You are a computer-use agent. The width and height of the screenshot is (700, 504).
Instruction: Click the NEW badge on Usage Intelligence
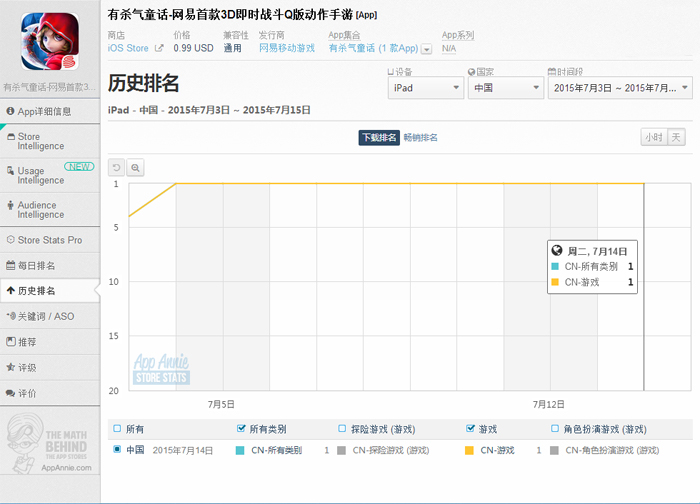tap(79, 167)
